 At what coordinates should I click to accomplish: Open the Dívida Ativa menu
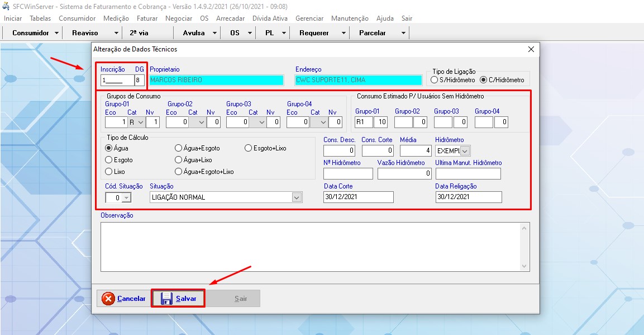[270, 18]
